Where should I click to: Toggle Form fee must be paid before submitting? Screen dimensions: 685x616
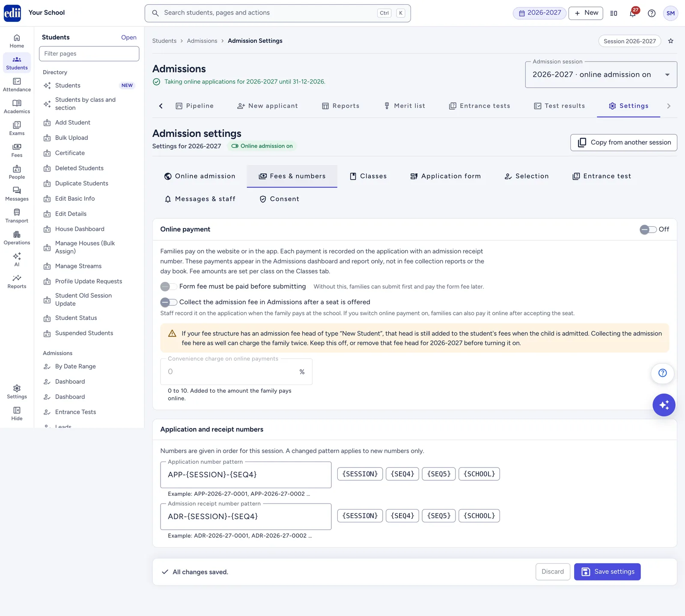169,287
